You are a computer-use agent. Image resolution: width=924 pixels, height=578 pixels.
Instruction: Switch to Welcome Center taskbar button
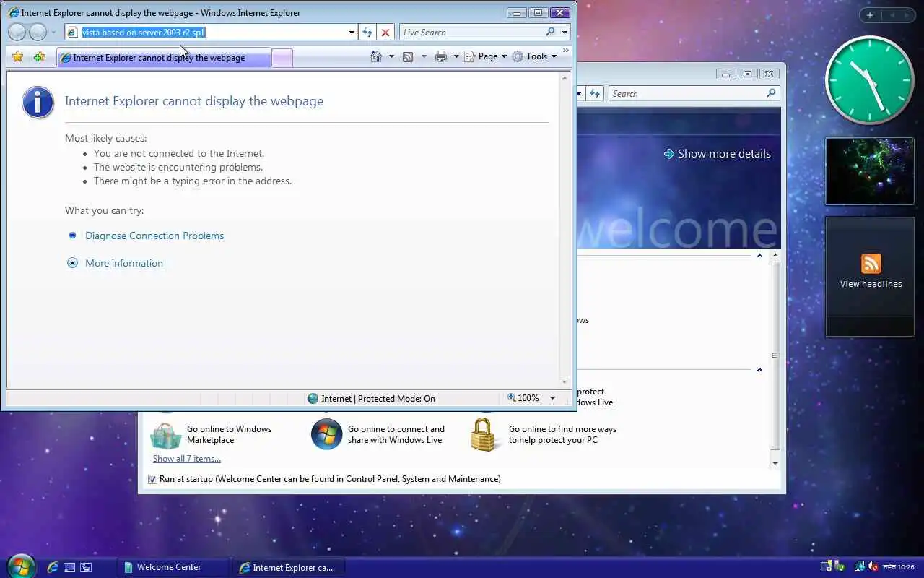pyautogui.click(x=173, y=567)
